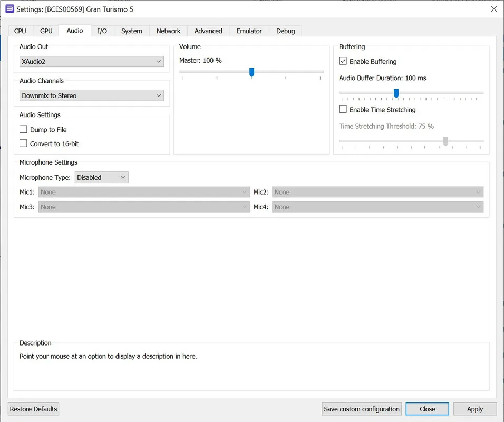Click the Time Stretching Threshold slider
This screenshot has width=504, height=422.
[x=411, y=141]
